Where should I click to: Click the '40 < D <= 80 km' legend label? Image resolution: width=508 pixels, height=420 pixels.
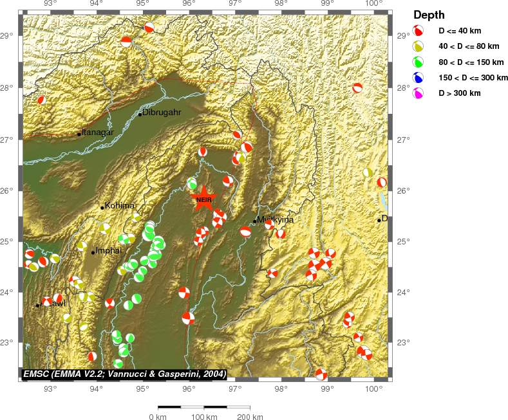tap(469, 46)
